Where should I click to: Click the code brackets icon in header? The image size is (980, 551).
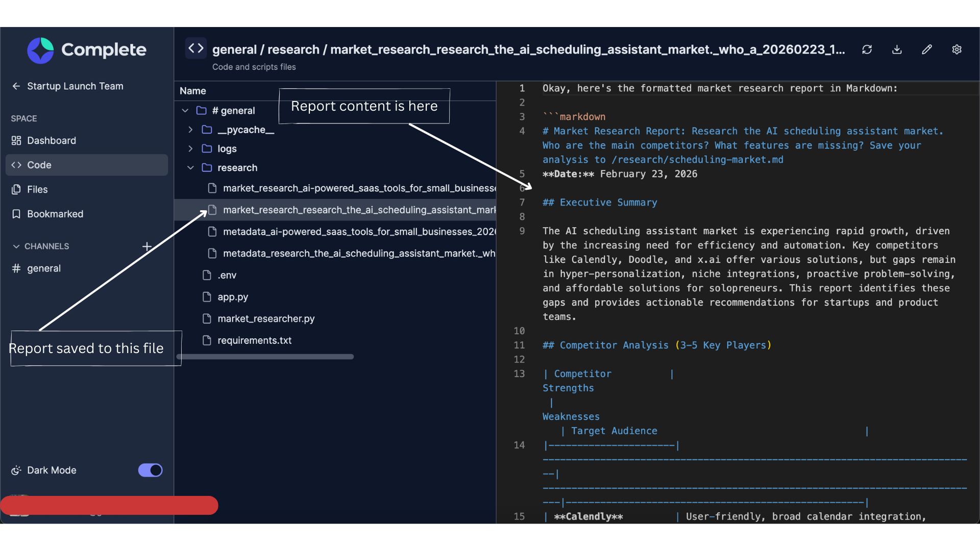[196, 48]
